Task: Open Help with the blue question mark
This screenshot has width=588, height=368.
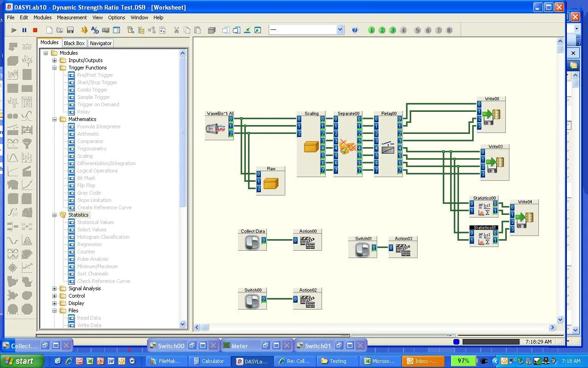Action: click(355, 30)
